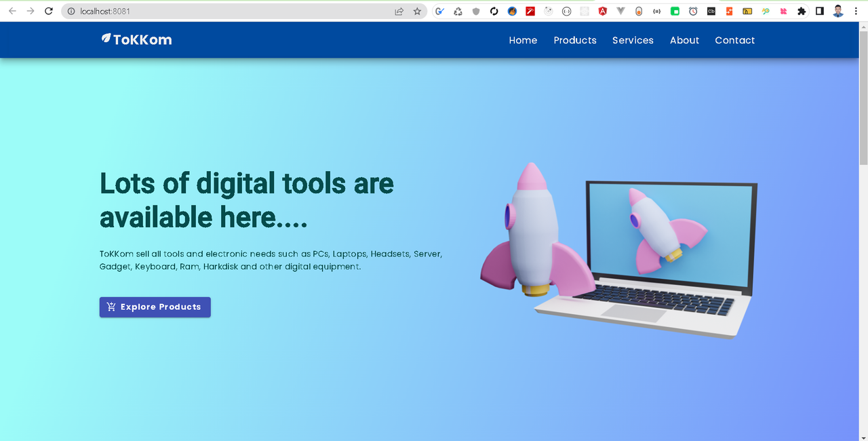Open the alarm clock extension icon
The image size is (868, 441).
point(693,12)
